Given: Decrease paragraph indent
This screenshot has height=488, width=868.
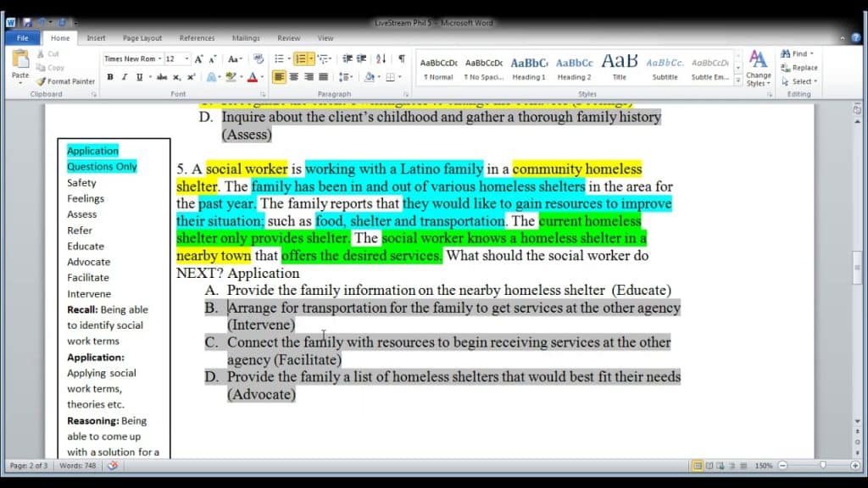Looking at the screenshot, I should click(347, 58).
